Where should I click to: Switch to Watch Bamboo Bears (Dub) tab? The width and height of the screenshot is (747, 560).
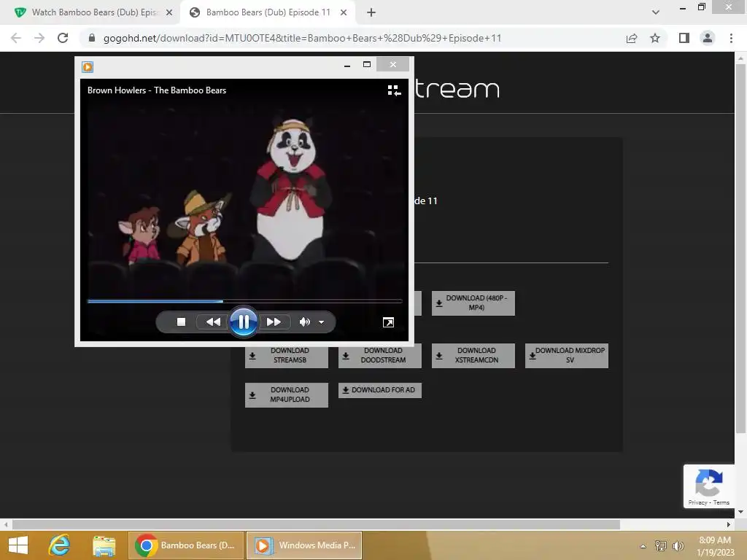(93, 12)
